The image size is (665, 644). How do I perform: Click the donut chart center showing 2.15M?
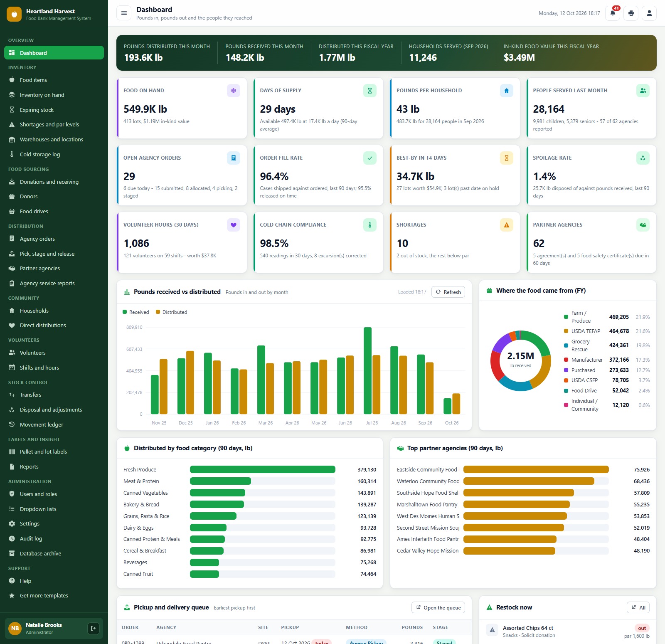point(520,360)
